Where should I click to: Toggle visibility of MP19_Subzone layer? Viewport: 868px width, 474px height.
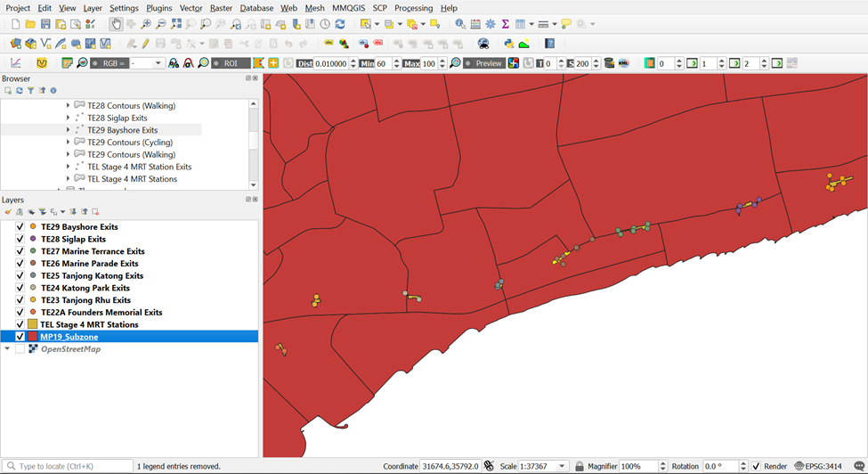tap(20, 337)
